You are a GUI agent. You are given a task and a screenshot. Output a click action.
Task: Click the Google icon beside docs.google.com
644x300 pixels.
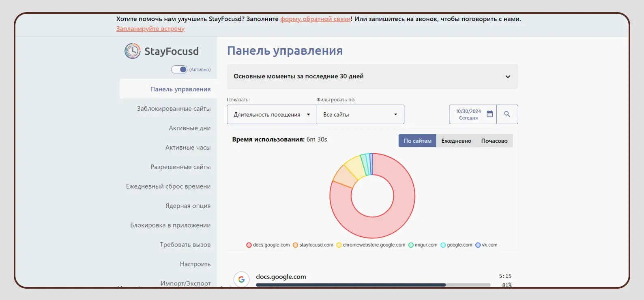pyautogui.click(x=241, y=279)
